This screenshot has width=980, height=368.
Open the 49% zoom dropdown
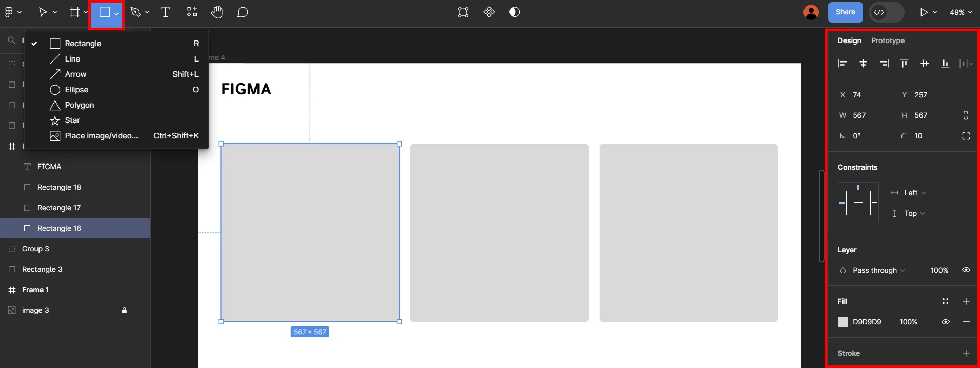pyautogui.click(x=961, y=12)
